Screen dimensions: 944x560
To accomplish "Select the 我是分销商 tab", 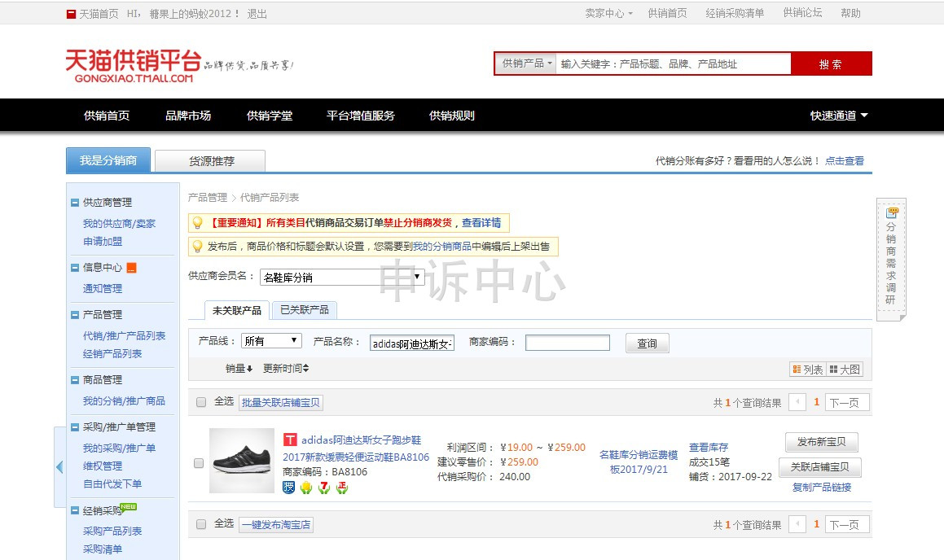I will click(x=108, y=160).
